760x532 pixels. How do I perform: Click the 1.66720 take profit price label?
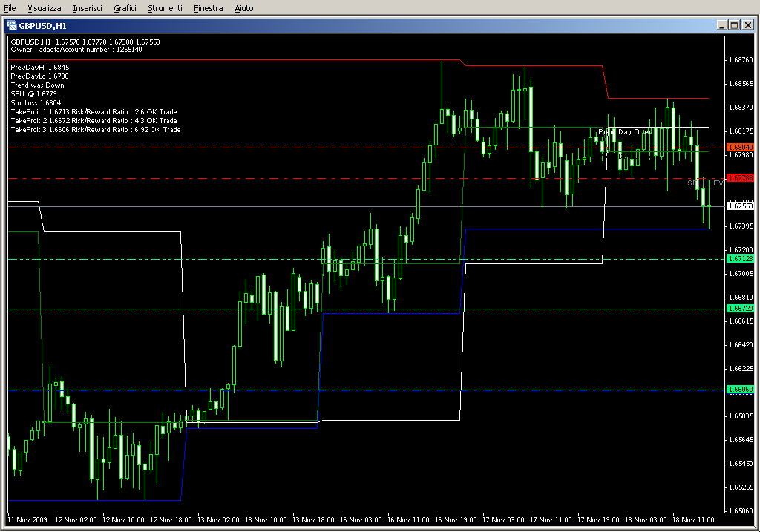click(x=741, y=308)
